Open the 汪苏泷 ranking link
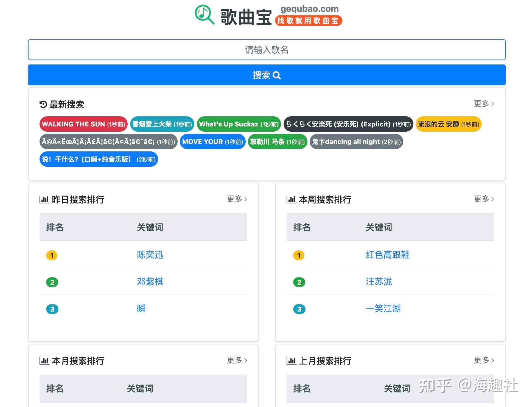Image resolution: width=532 pixels, height=407 pixels. (x=379, y=282)
